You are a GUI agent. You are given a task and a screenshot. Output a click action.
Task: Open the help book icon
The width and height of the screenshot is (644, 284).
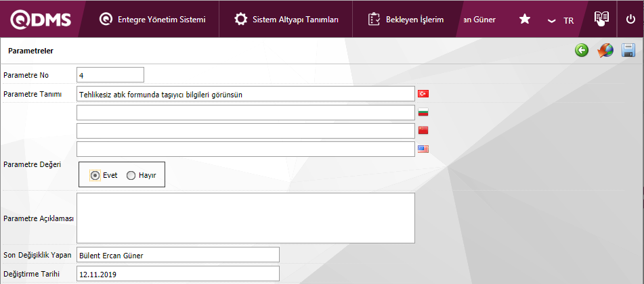click(x=602, y=18)
